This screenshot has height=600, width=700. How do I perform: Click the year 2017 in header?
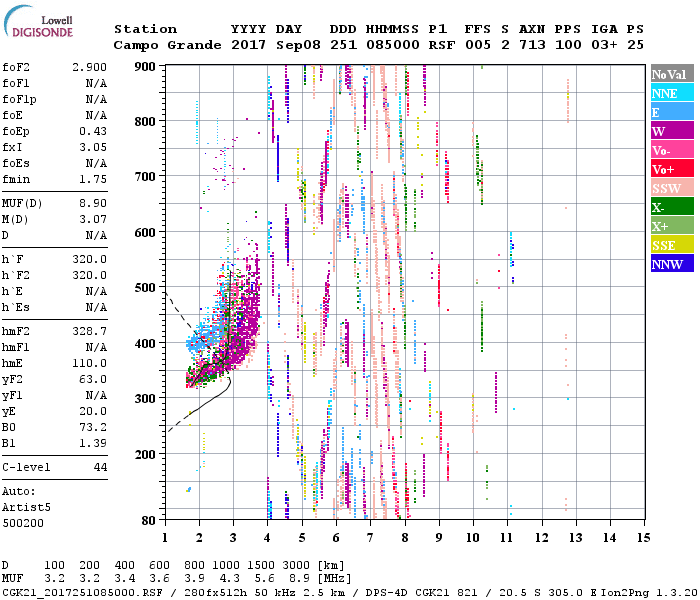click(249, 45)
